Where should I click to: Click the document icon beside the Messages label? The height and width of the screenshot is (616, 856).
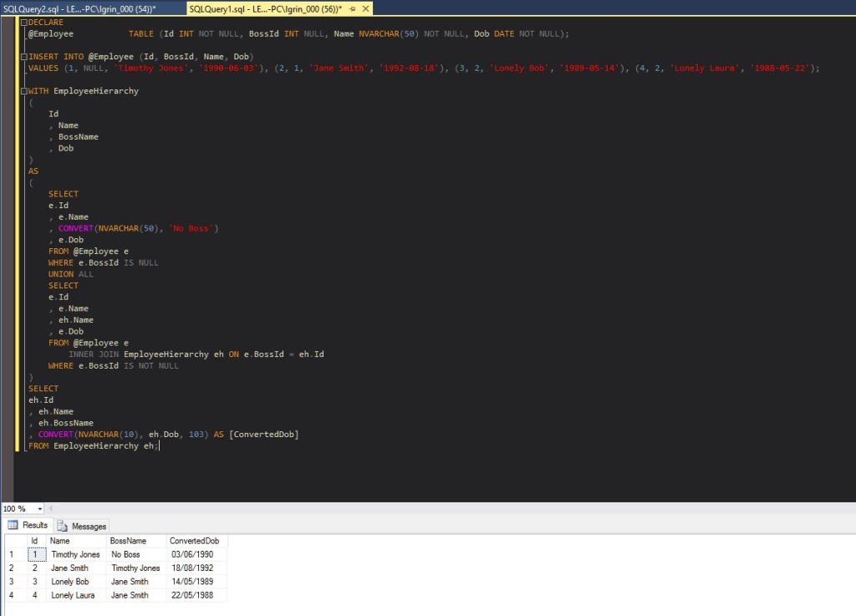click(x=64, y=526)
